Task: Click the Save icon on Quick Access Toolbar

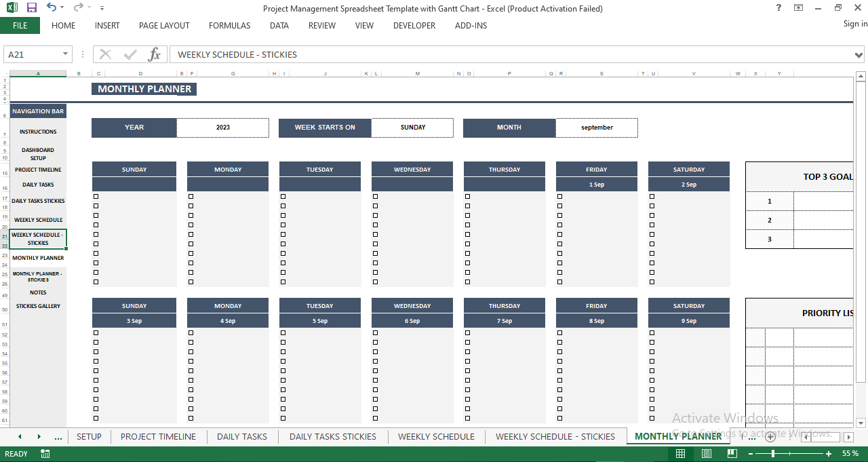Action: (x=31, y=7)
